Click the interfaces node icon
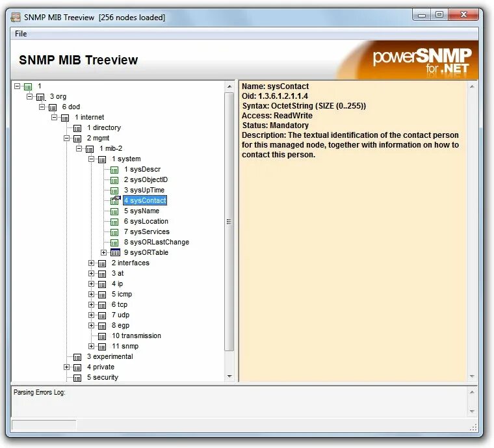 pyautogui.click(x=102, y=263)
